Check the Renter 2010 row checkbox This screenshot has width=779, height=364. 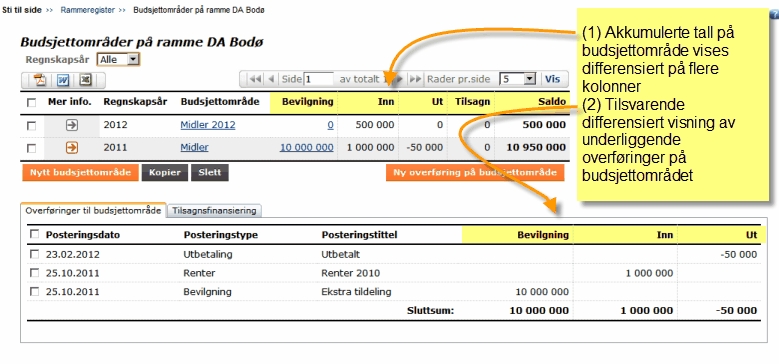pos(34,273)
